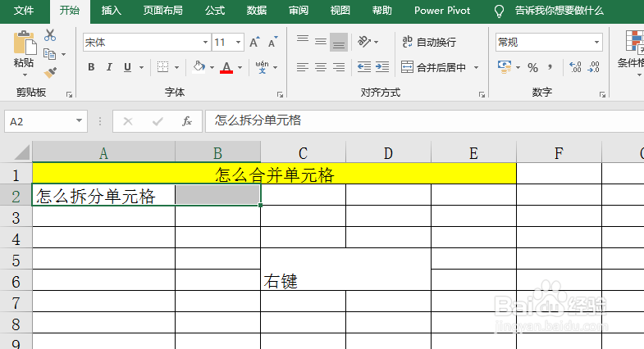Open font color dropdown arrow
The image size is (644, 349).
tap(240, 67)
